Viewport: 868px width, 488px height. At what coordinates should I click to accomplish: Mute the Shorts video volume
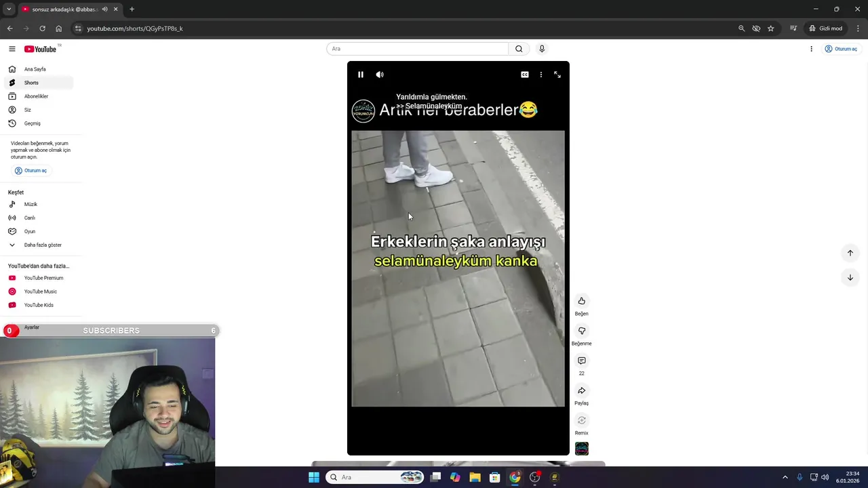[380, 75]
